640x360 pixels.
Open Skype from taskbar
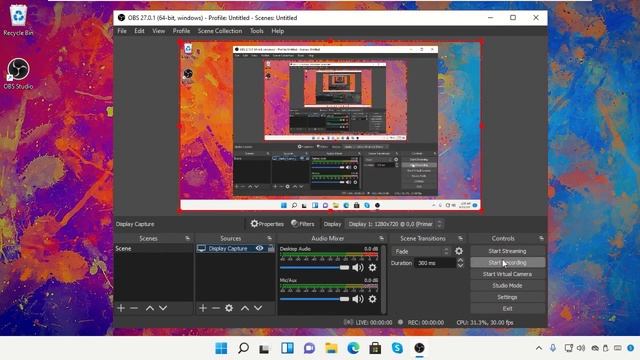pyautogui.click(x=397, y=348)
